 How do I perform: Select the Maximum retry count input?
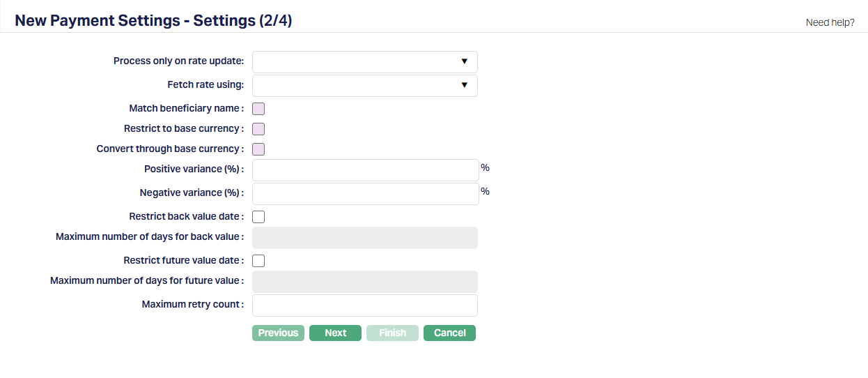coord(364,305)
